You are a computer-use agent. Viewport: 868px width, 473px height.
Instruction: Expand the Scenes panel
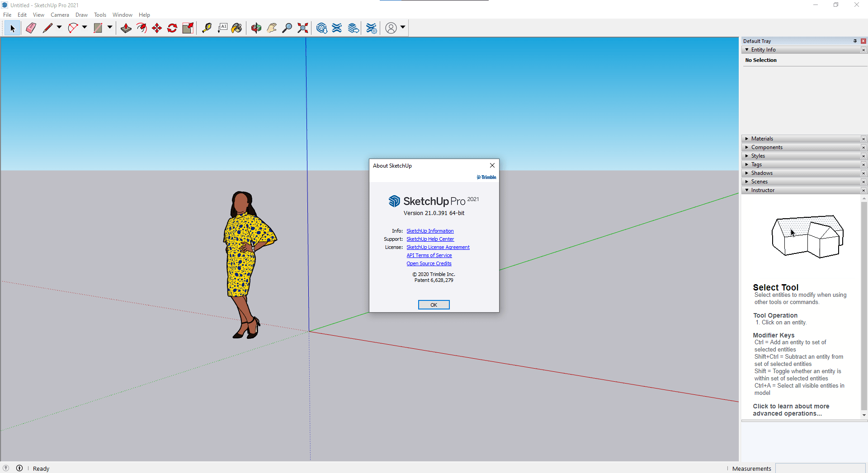point(747,182)
